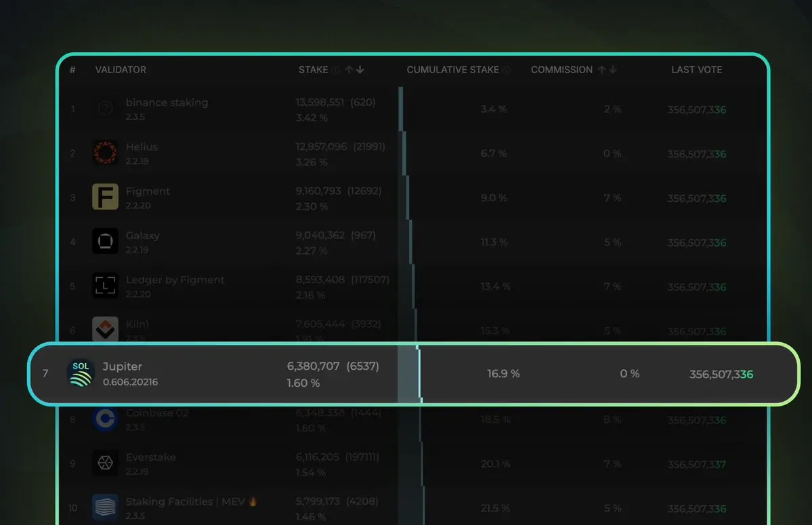Click Figment cumulative stake 9.0 %
This screenshot has height=525, width=812.
pyautogui.click(x=494, y=198)
